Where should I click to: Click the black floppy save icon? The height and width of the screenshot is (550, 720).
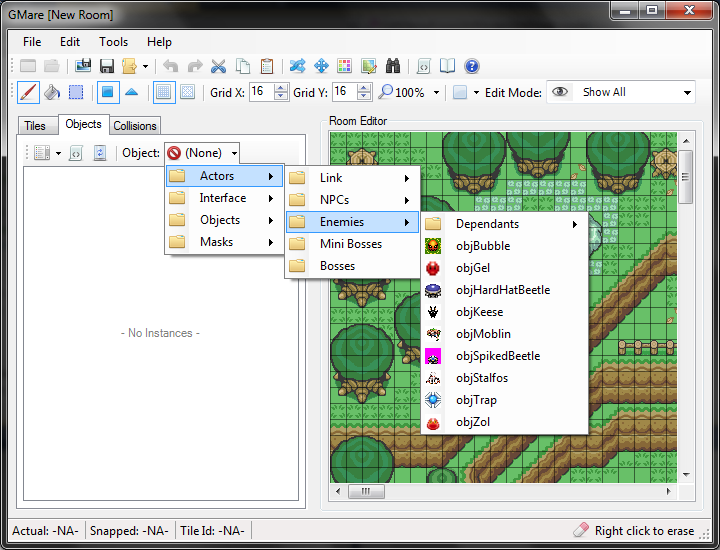coord(107,66)
